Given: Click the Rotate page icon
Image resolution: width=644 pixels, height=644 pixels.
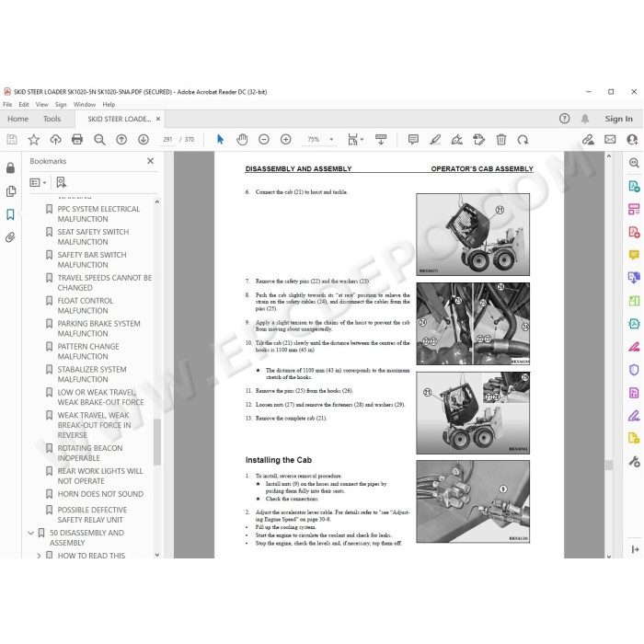Looking at the screenshot, I should coord(523,140).
